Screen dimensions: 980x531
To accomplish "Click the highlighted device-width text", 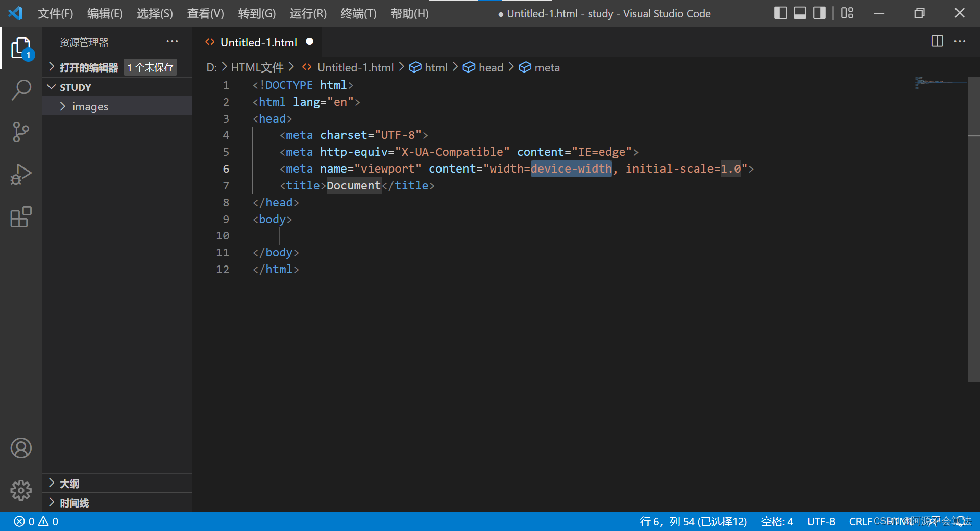I will click(x=571, y=168).
